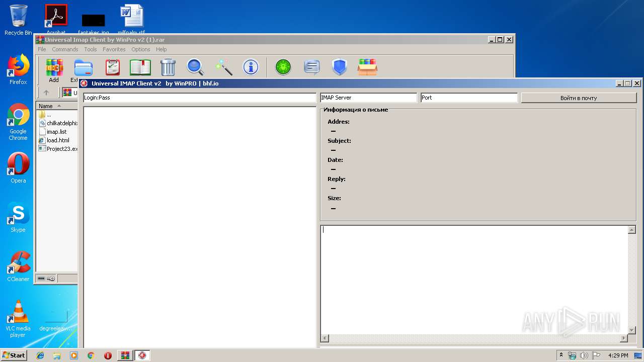This screenshot has height=362, width=644.
Task: Click the Test archive clipboard icon
Action: (x=113, y=67)
